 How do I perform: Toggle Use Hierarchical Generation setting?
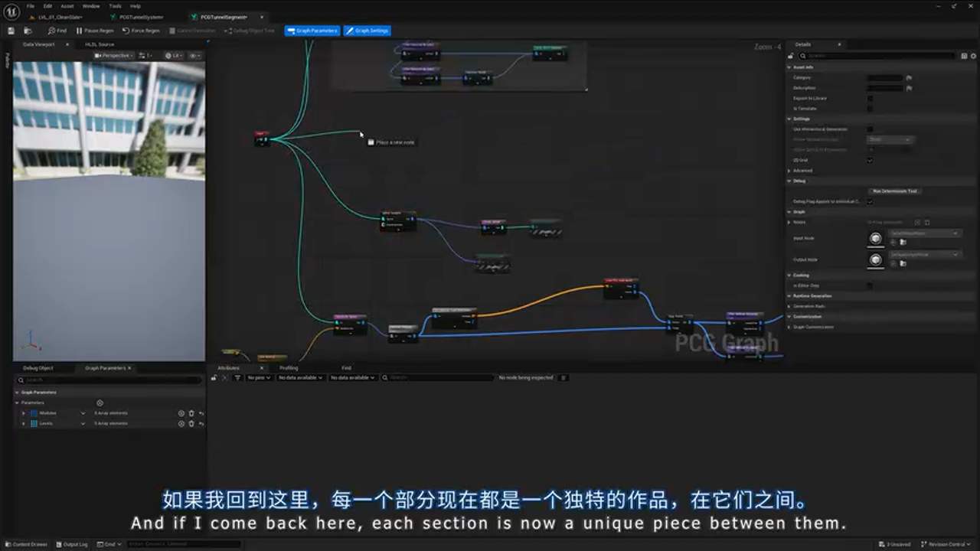point(869,129)
